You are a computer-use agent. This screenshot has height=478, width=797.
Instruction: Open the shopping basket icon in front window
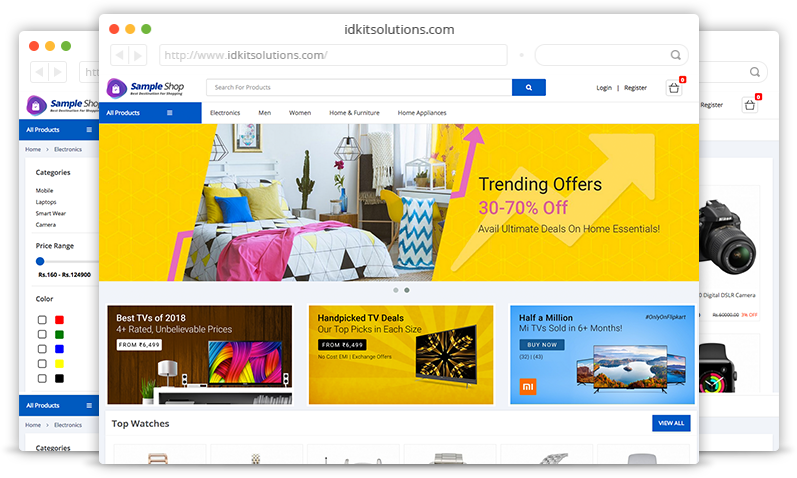pyautogui.click(x=674, y=88)
